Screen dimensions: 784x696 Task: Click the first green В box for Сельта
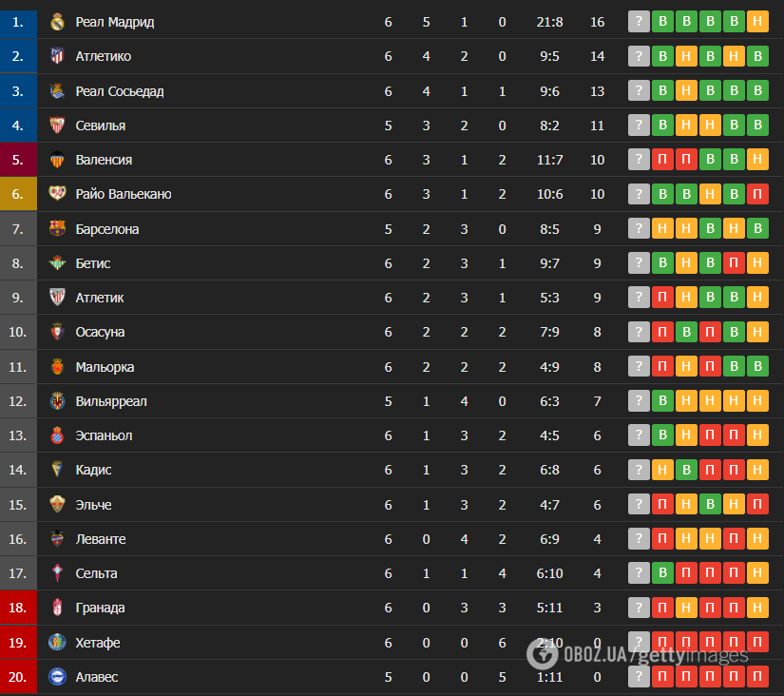(x=662, y=573)
